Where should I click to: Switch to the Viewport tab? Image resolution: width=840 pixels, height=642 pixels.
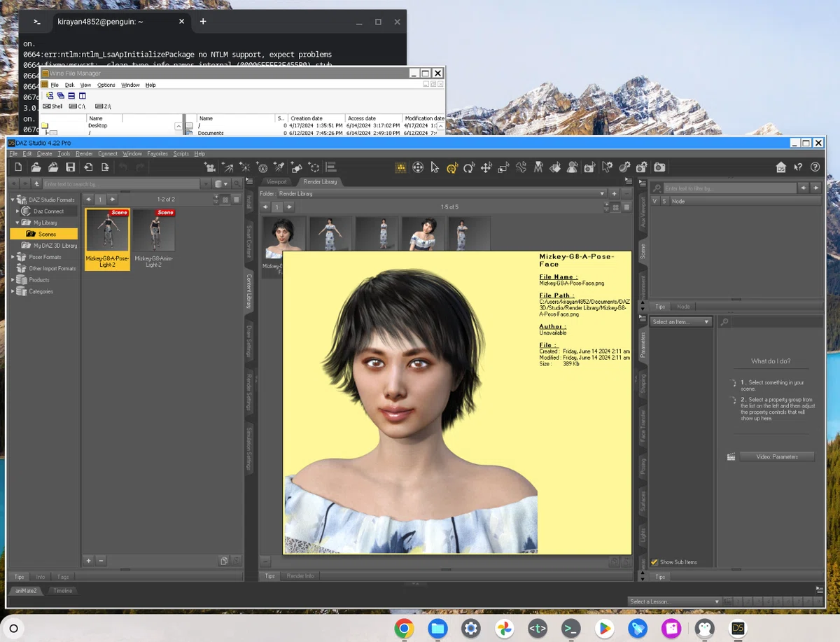(x=276, y=181)
